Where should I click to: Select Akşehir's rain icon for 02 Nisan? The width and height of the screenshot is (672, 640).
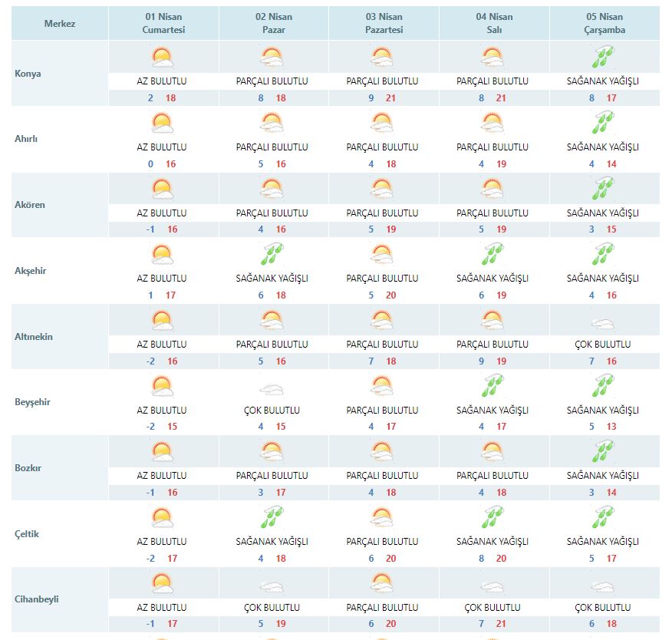click(272, 256)
